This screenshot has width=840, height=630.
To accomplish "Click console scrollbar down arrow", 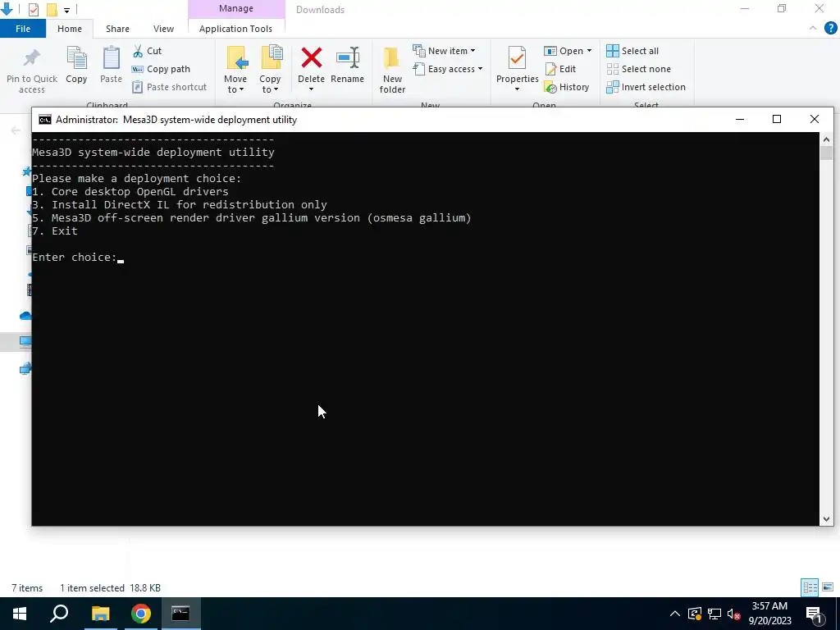I will (826, 518).
